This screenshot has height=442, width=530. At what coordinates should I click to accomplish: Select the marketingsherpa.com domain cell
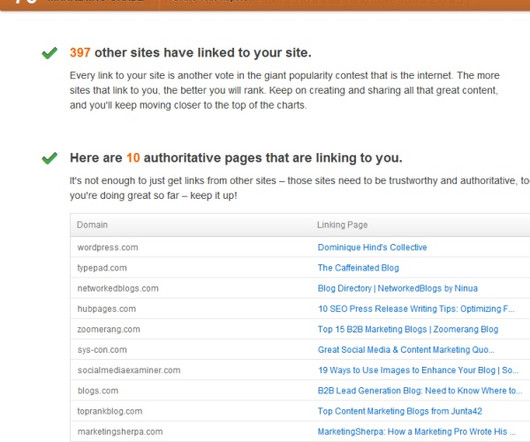pos(120,432)
